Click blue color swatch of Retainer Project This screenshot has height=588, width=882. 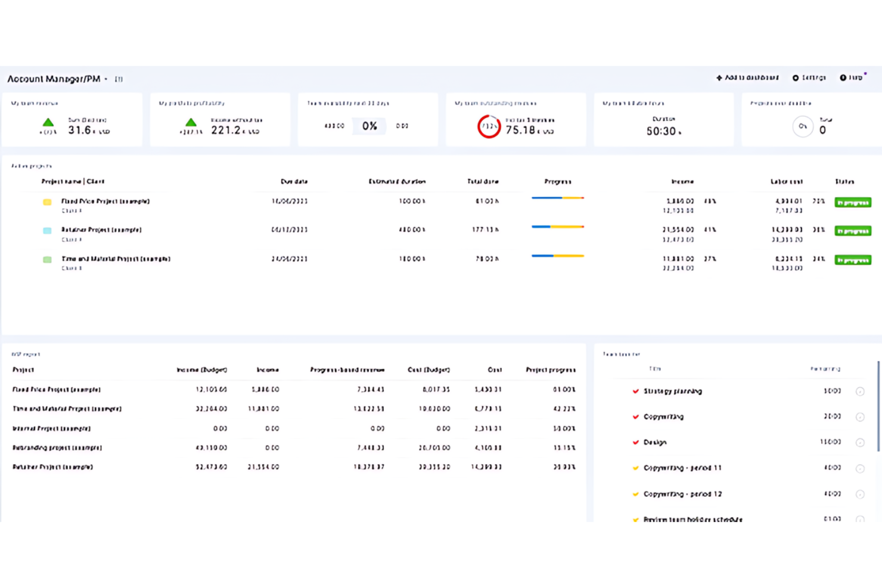point(47,231)
